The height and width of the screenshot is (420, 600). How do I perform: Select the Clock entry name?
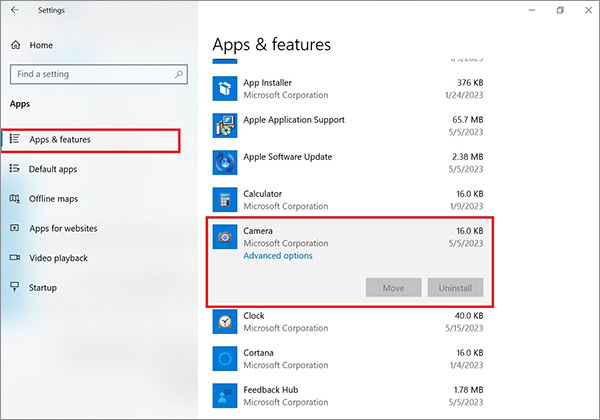[x=254, y=316]
